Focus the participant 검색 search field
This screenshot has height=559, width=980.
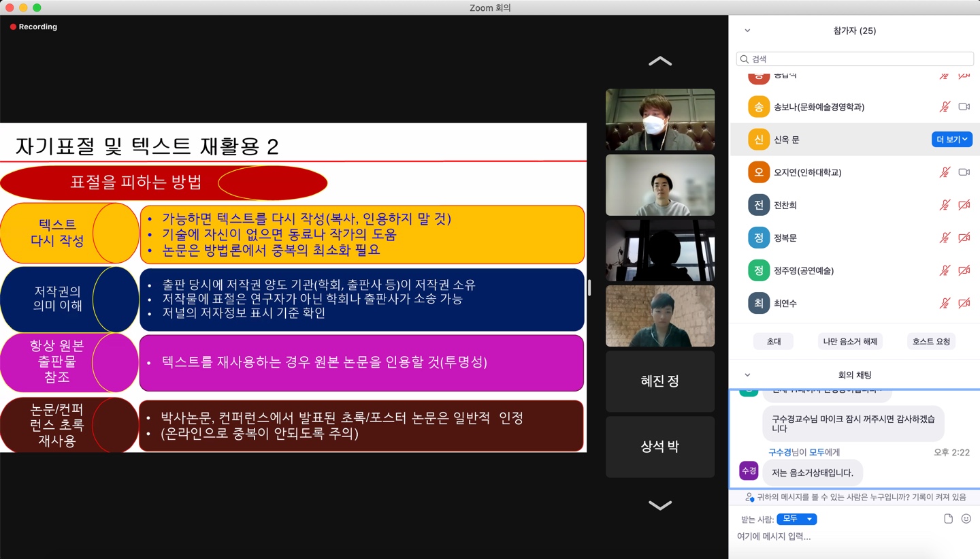(855, 59)
